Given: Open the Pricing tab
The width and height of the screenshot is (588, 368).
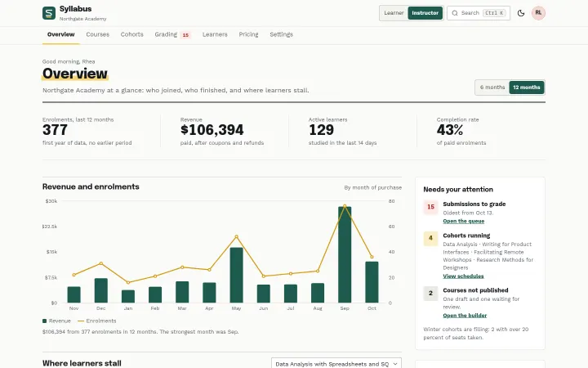Looking at the screenshot, I should [x=248, y=34].
